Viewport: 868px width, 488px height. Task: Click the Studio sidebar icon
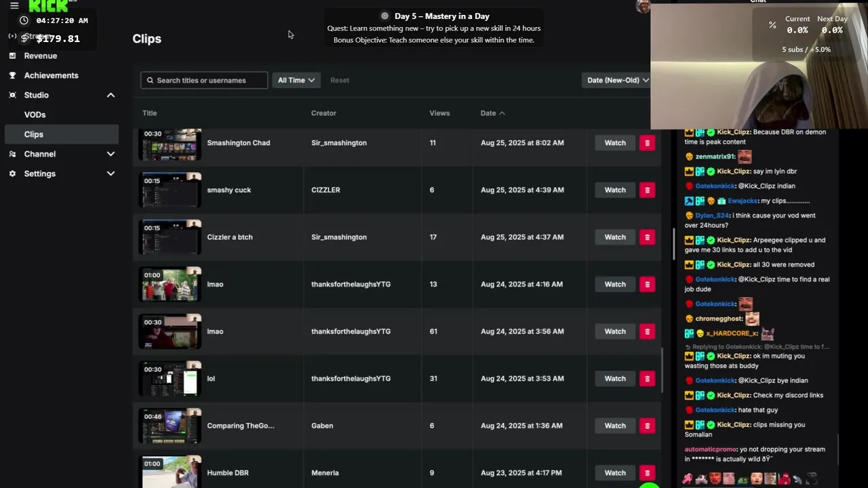point(12,95)
